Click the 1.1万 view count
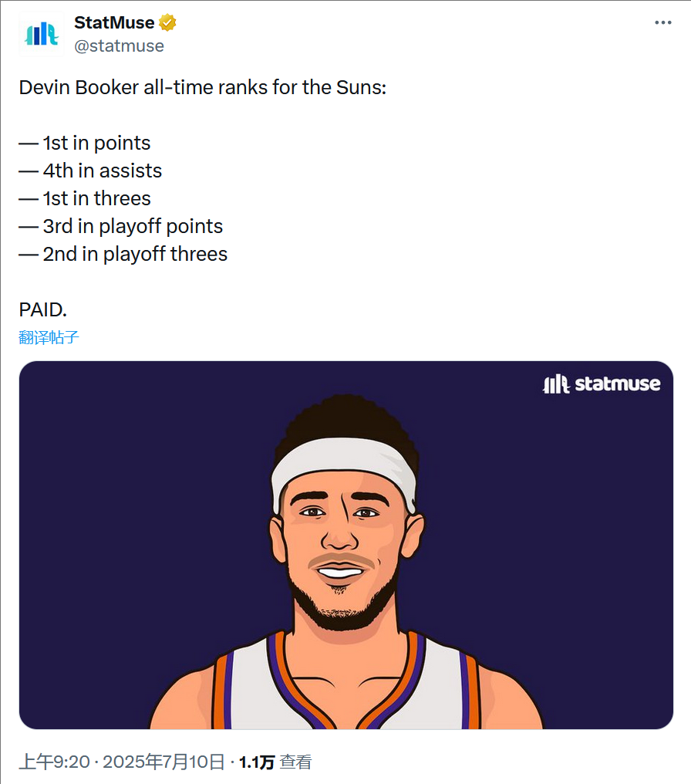 point(257,762)
